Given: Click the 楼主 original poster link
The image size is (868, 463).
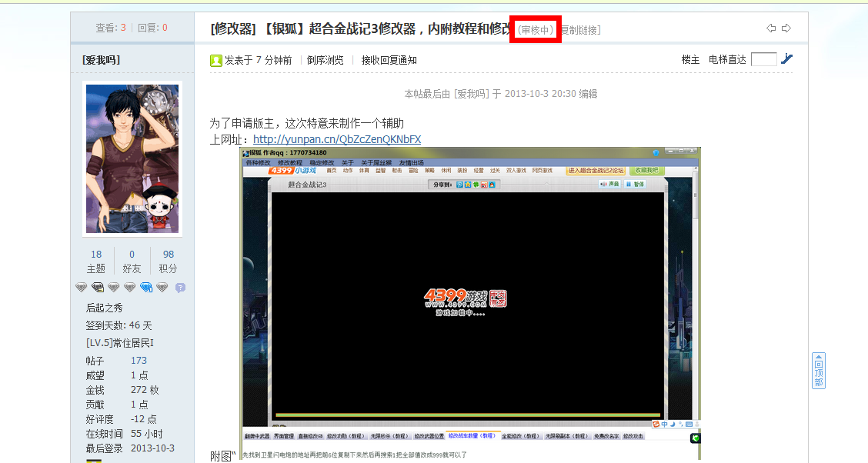Looking at the screenshot, I should coord(690,59).
